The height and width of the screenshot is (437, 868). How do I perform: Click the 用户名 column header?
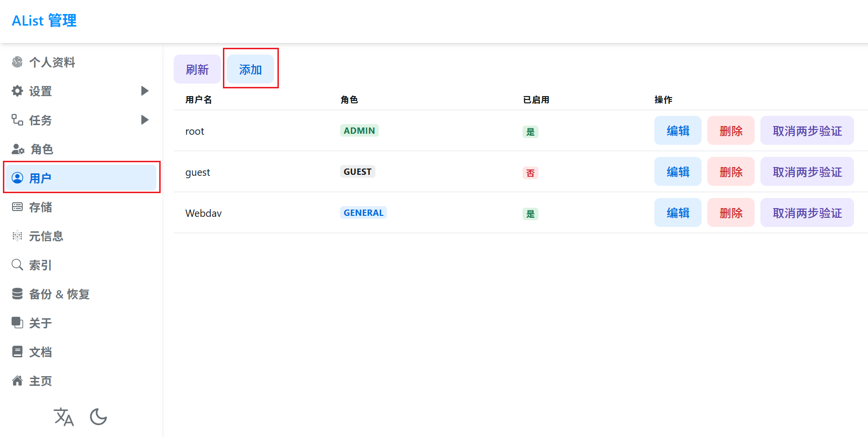[x=199, y=99]
